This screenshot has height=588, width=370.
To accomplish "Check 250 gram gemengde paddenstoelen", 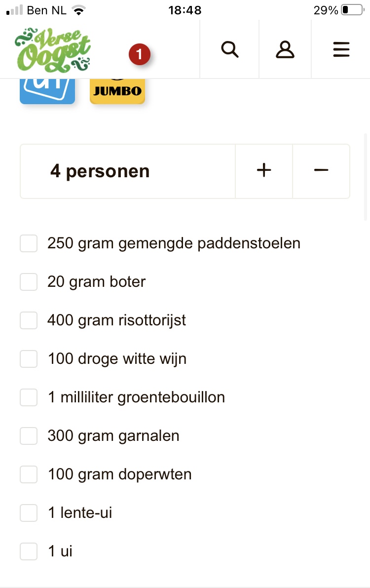I will [x=29, y=243].
